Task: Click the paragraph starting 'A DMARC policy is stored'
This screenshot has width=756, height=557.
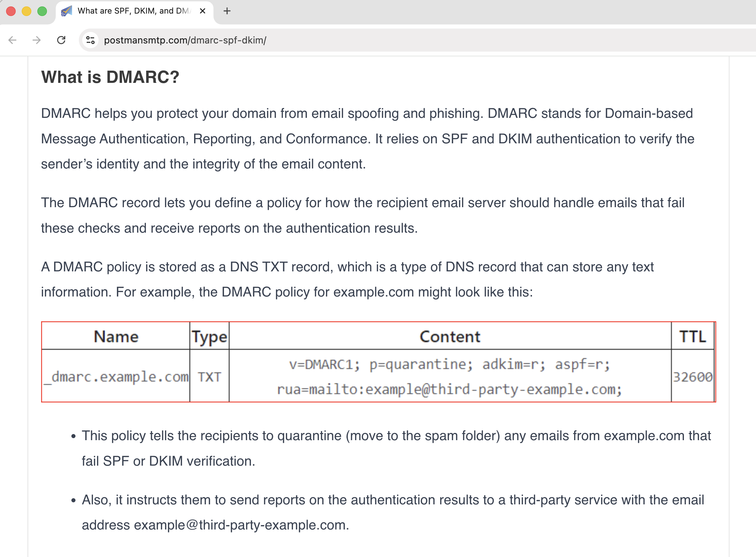Action: point(347,280)
